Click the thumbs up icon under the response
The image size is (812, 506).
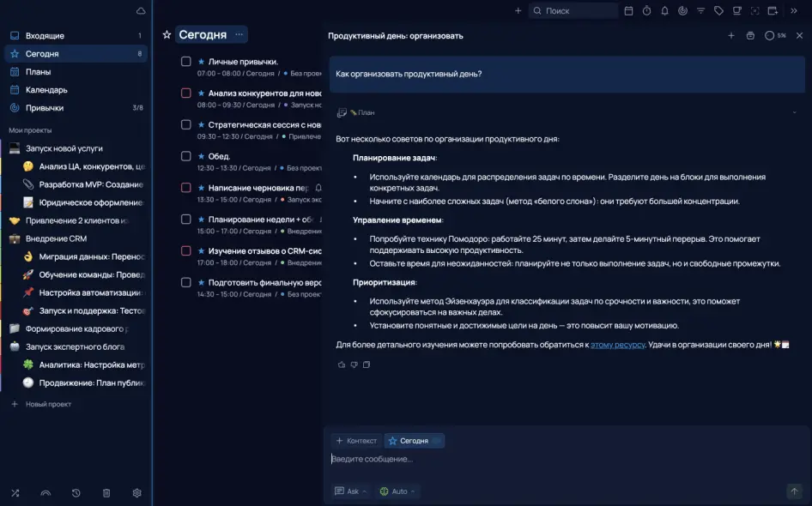click(342, 364)
